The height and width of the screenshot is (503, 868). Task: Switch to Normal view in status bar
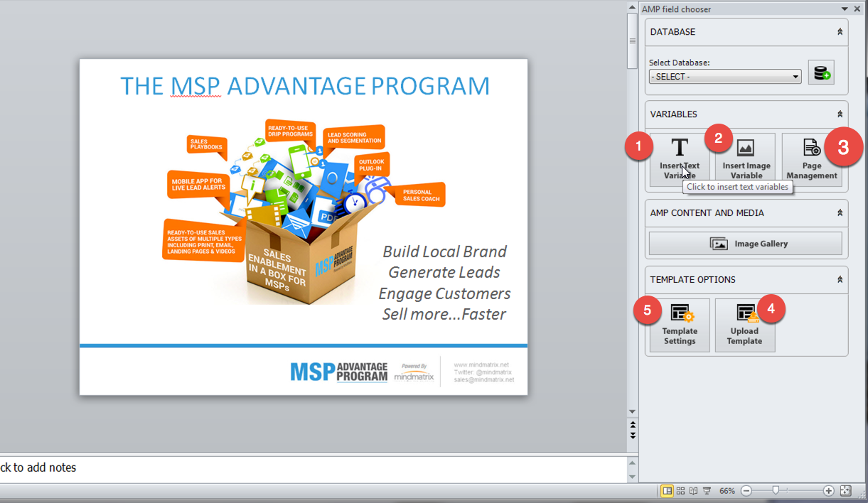click(667, 491)
